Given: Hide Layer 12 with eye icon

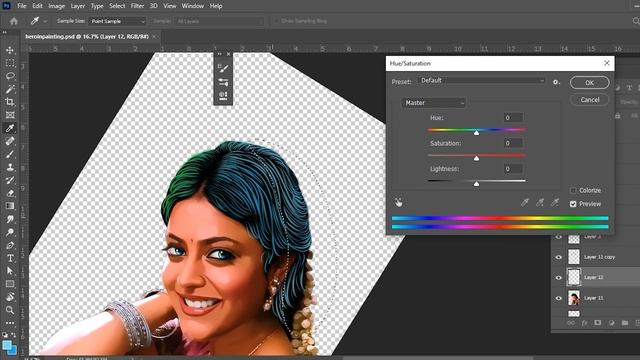Looking at the screenshot, I should click(558, 278).
